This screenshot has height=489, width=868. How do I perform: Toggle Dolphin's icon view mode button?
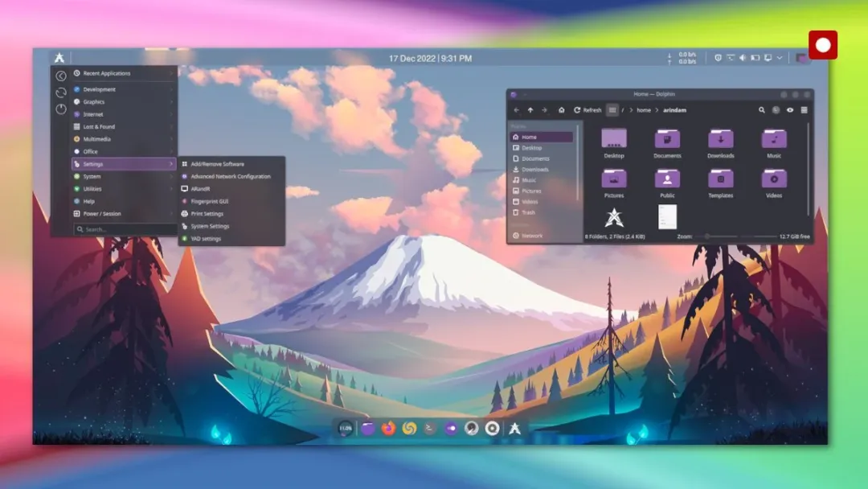coord(612,110)
